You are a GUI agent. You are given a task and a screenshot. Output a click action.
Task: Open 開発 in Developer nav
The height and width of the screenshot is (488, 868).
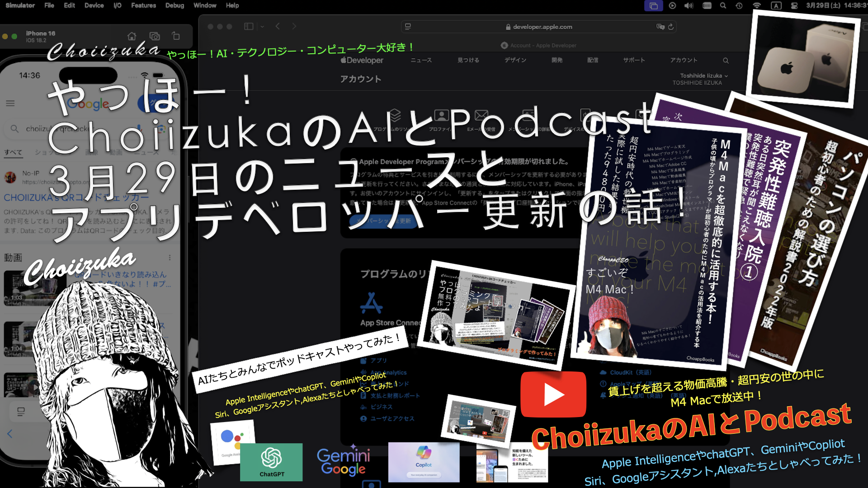pyautogui.click(x=557, y=60)
